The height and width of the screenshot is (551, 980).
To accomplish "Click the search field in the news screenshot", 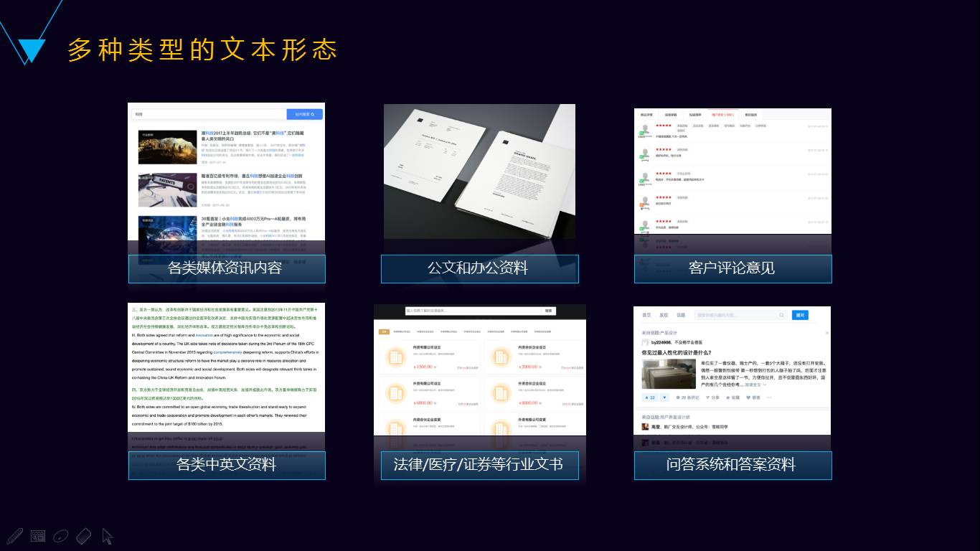I will coord(208,114).
